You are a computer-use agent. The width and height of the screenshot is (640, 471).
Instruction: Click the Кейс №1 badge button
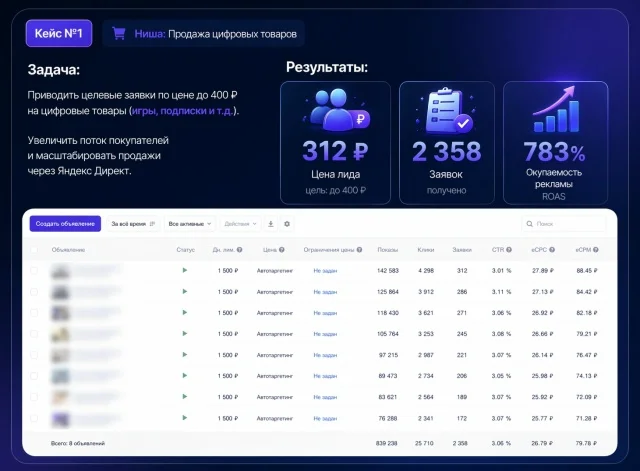pos(59,33)
